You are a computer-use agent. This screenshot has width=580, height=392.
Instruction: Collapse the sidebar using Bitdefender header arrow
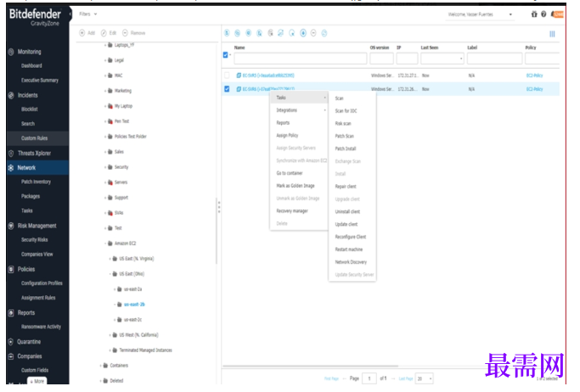(x=70, y=14)
